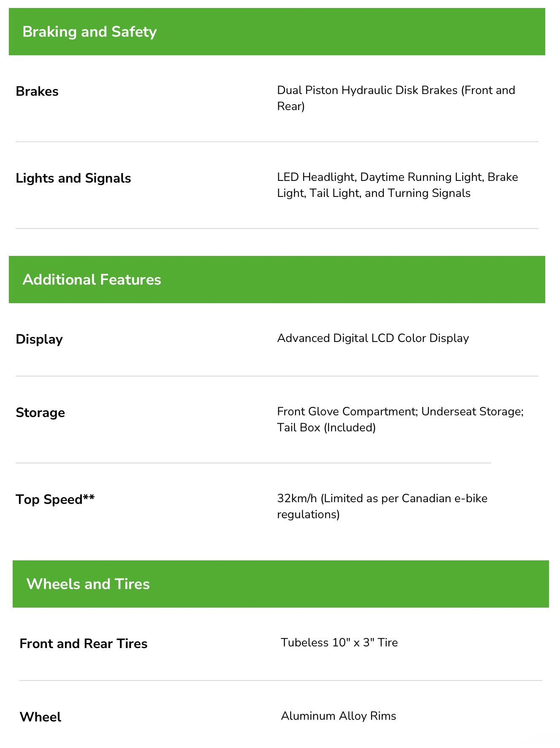560x748 pixels.
Task: Select the Front and Rear Tires label
Action: [x=83, y=644]
